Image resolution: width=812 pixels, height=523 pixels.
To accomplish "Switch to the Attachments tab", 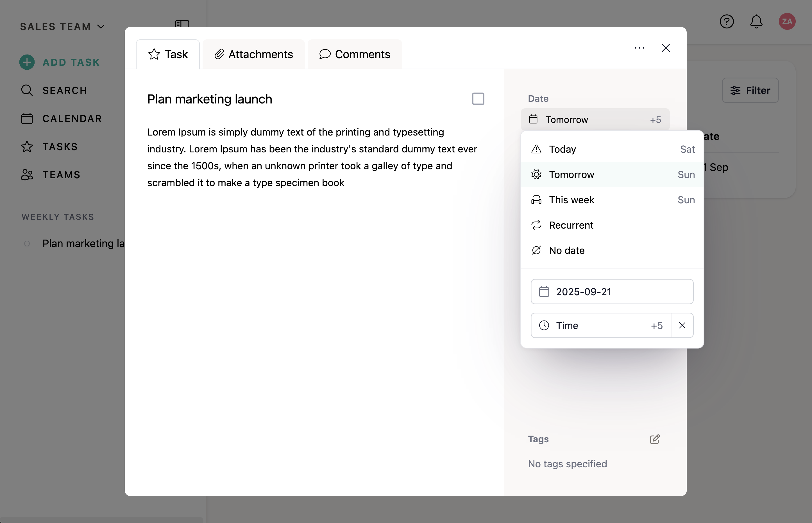I will pos(253,54).
